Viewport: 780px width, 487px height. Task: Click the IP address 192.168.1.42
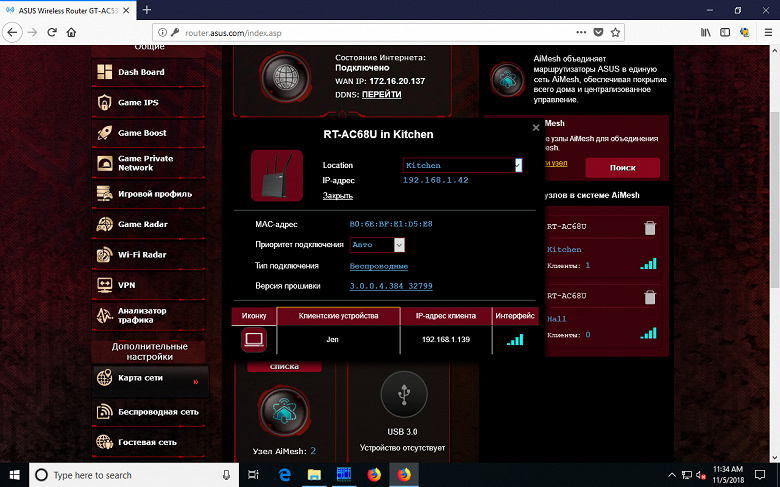(435, 181)
